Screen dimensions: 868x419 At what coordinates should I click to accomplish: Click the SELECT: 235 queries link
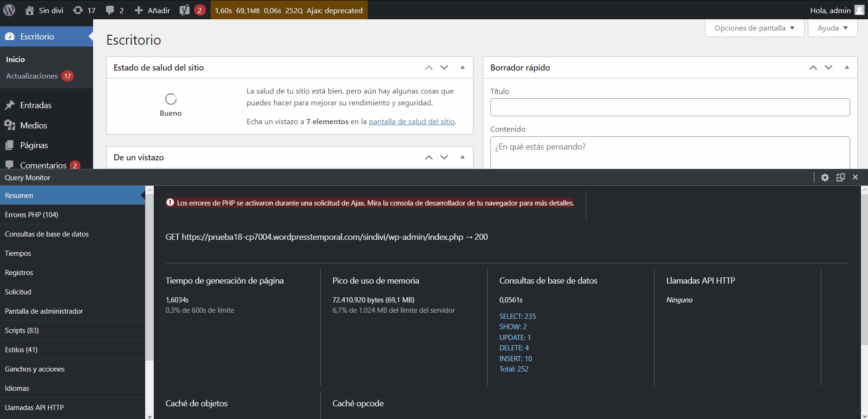(517, 316)
